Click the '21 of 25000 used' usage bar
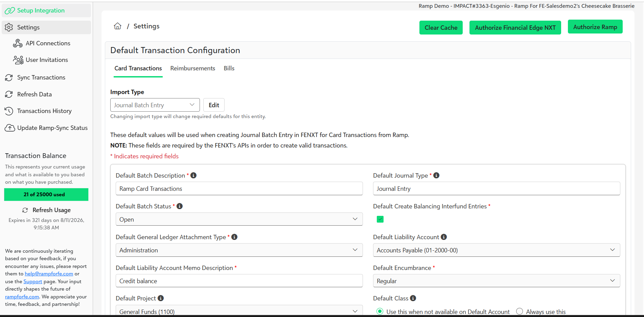Screen dimensions: 644x317 click(x=46, y=195)
